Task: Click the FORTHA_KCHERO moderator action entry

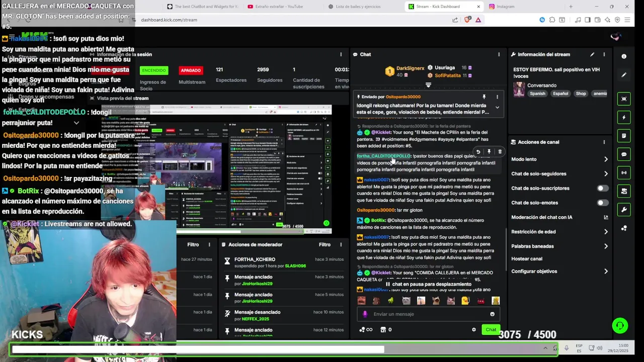Action: click(x=284, y=262)
